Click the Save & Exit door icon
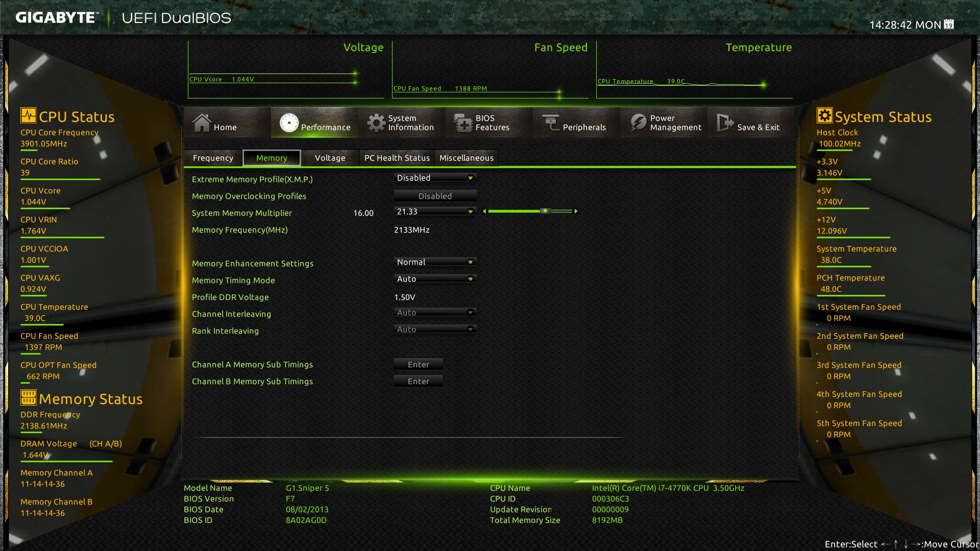The width and height of the screenshot is (980, 551). point(725,122)
